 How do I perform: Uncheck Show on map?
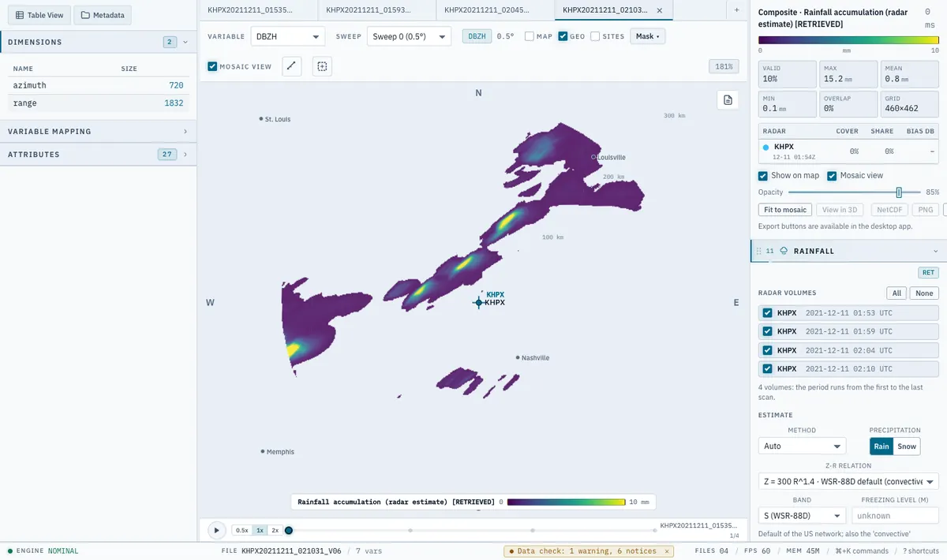[763, 176]
